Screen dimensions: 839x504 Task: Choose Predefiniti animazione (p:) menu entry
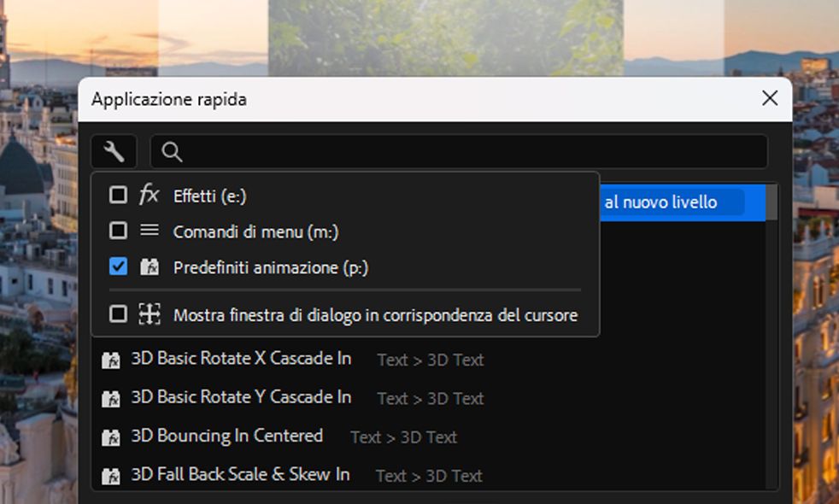[x=270, y=268]
